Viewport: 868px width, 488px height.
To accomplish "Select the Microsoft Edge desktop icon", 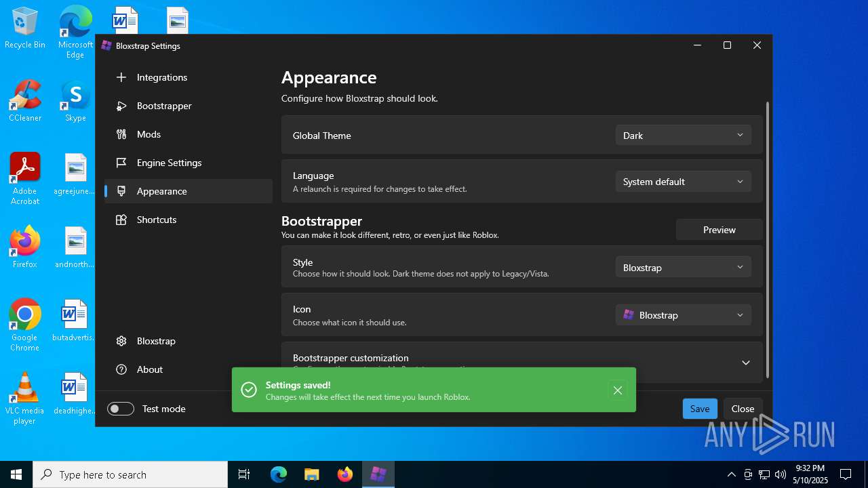I will tap(75, 33).
